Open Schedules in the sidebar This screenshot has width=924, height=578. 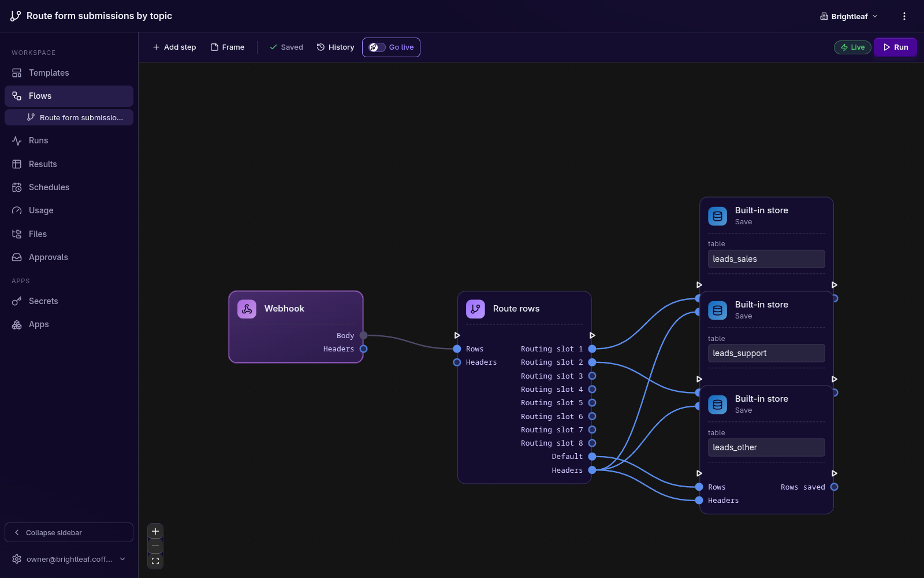coord(69,187)
